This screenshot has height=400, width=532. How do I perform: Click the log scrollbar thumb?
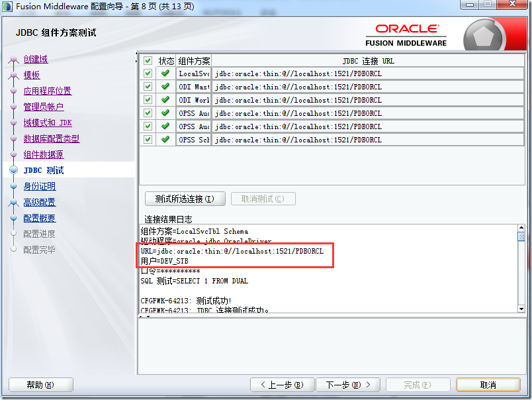pyautogui.click(x=521, y=236)
